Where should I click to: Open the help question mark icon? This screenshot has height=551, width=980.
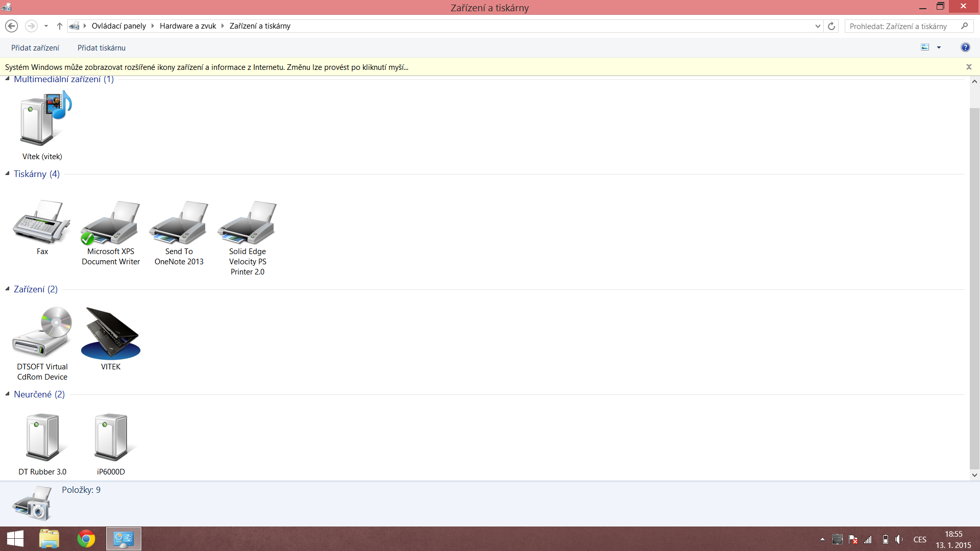click(965, 47)
